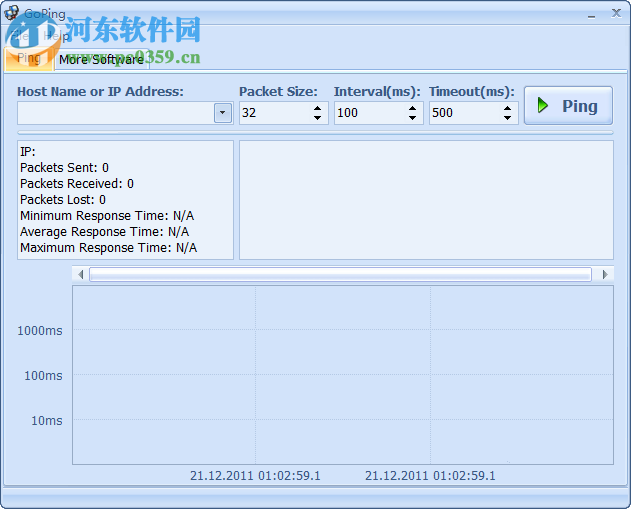The width and height of the screenshot is (631, 509).
Task: Click Maximum Response Time: N/A text
Action: tap(109, 248)
